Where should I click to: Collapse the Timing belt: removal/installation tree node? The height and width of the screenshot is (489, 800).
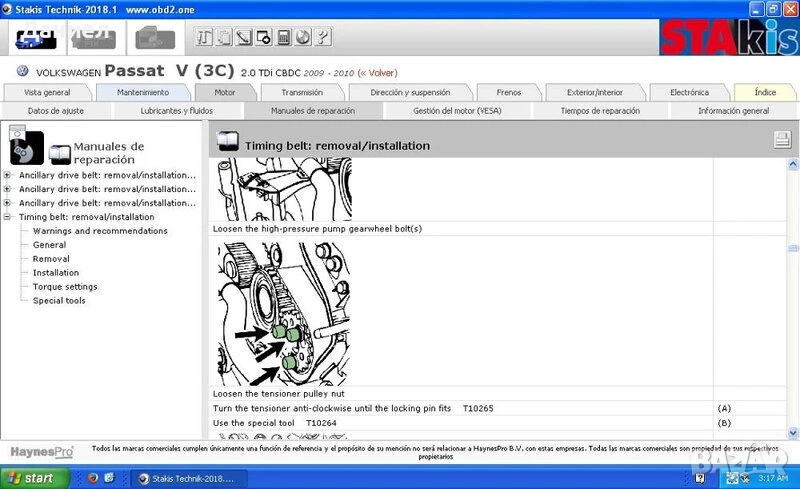tap(8, 217)
